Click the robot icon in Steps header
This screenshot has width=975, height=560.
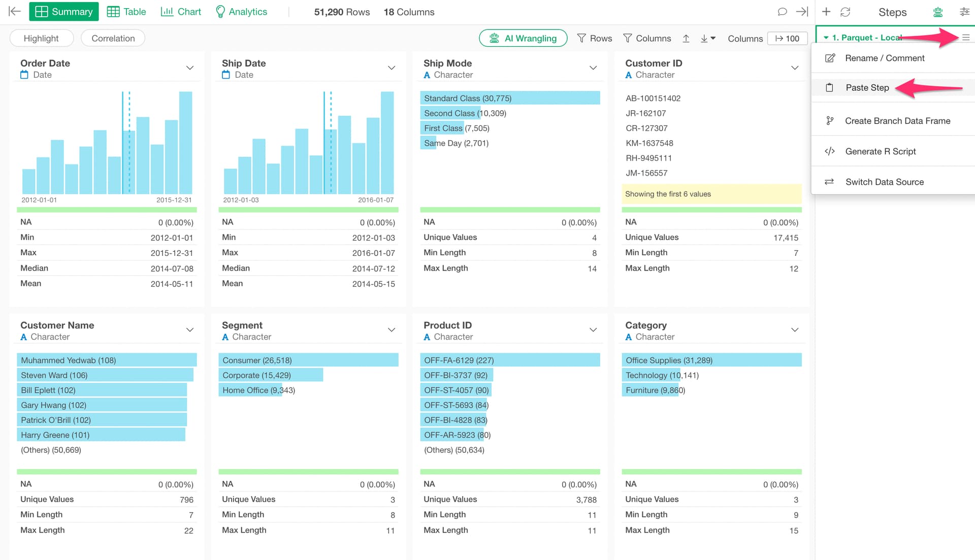pyautogui.click(x=938, y=12)
